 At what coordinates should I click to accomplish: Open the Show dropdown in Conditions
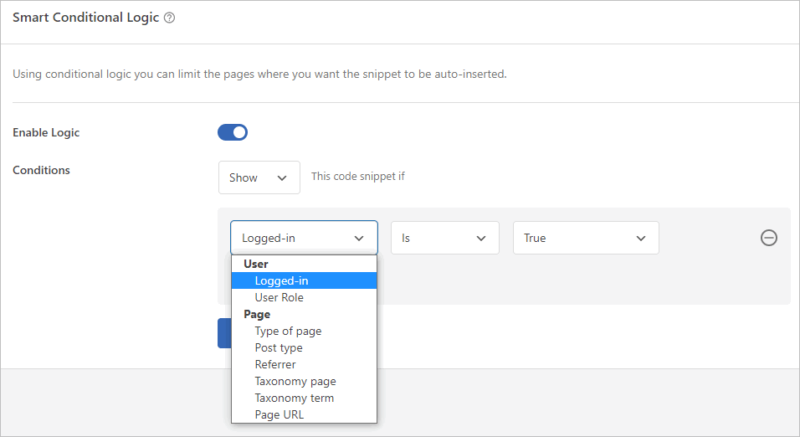click(259, 177)
